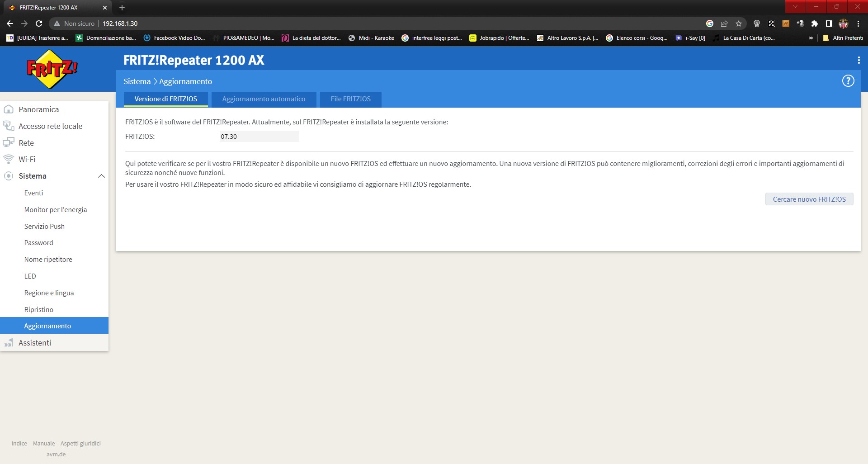Click the address bar URL 192.168.1.30
Screen dimensions: 868x464
click(120, 24)
